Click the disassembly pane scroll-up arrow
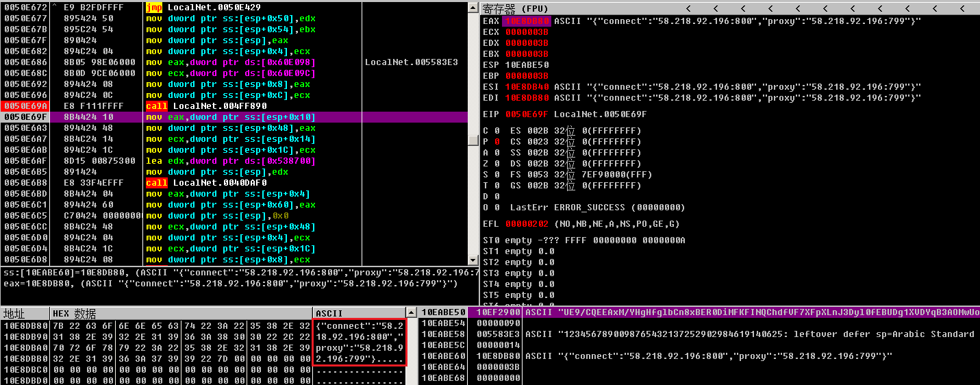The image size is (980, 385). [473, 8]
